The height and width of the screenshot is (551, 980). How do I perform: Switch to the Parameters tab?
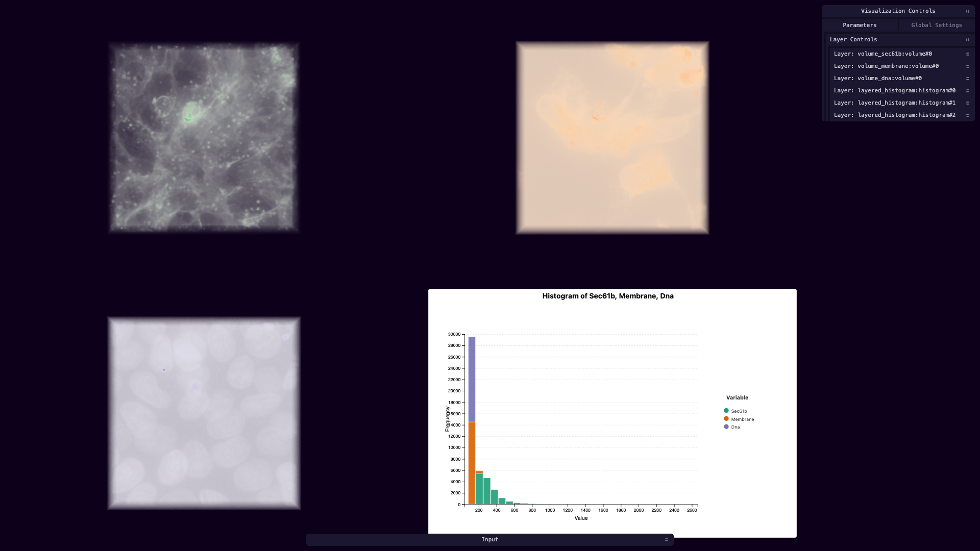pyautogui.click(x=860, y=25)
